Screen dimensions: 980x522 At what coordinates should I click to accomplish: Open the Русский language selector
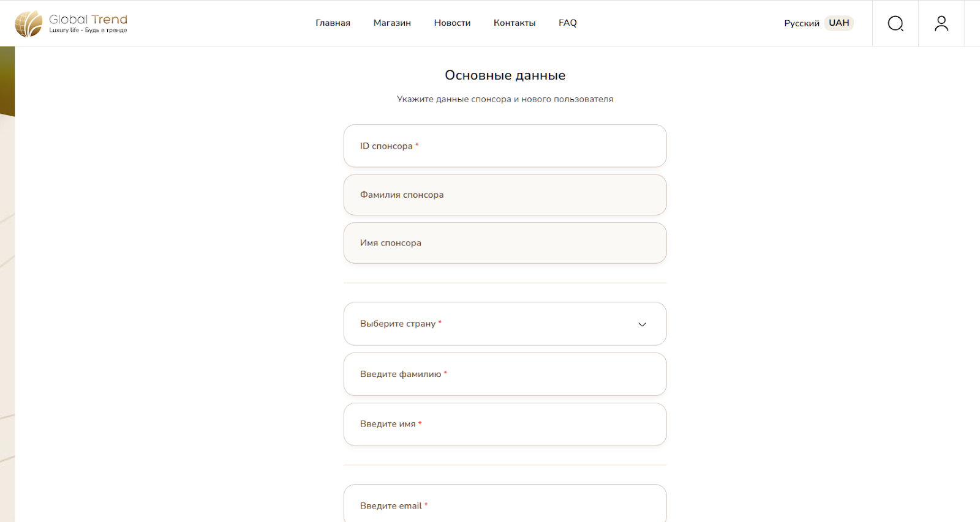pos(801,23)
